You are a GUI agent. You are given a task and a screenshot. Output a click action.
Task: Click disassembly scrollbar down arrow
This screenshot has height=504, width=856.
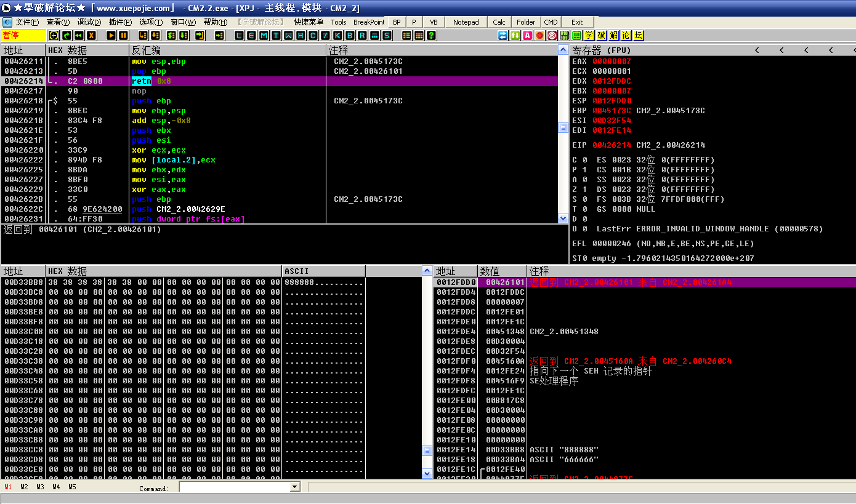click(x=563, y=218)
